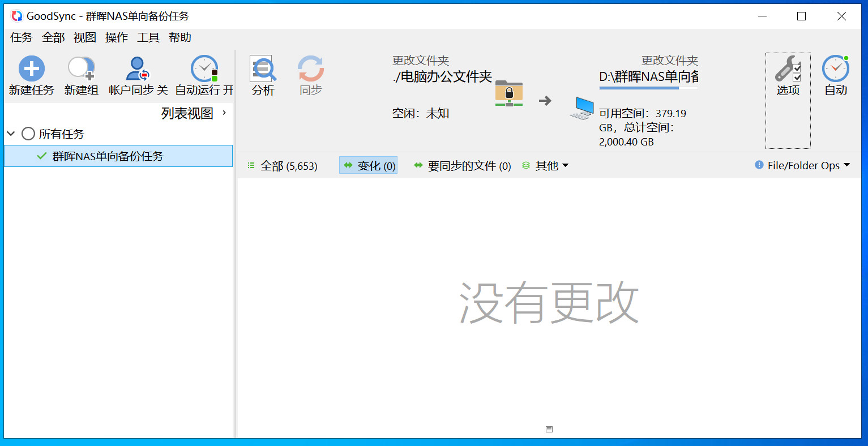The image size is (868, 446).
Task: Minimize the GoodSync window
Action: coord(762,16)
